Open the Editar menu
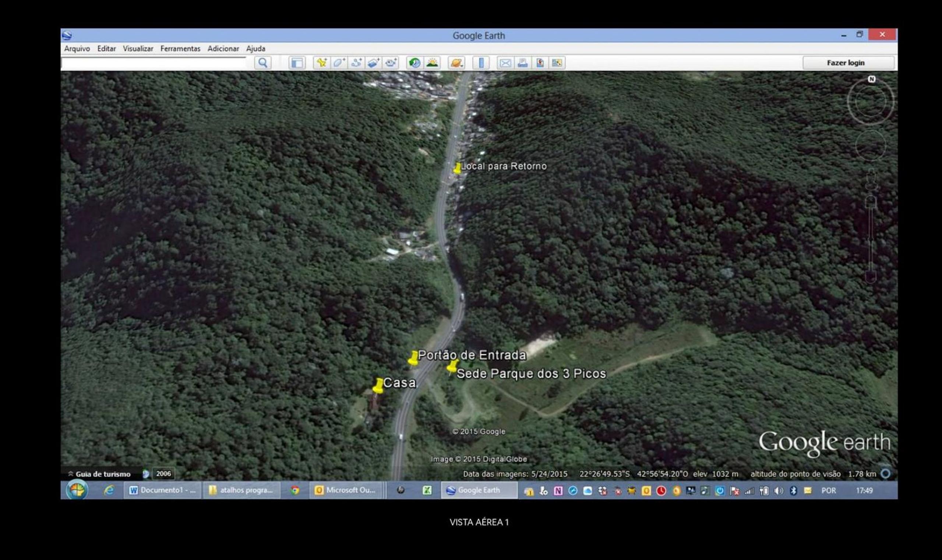Screen dimensions: 942x560 click(106, 49)
